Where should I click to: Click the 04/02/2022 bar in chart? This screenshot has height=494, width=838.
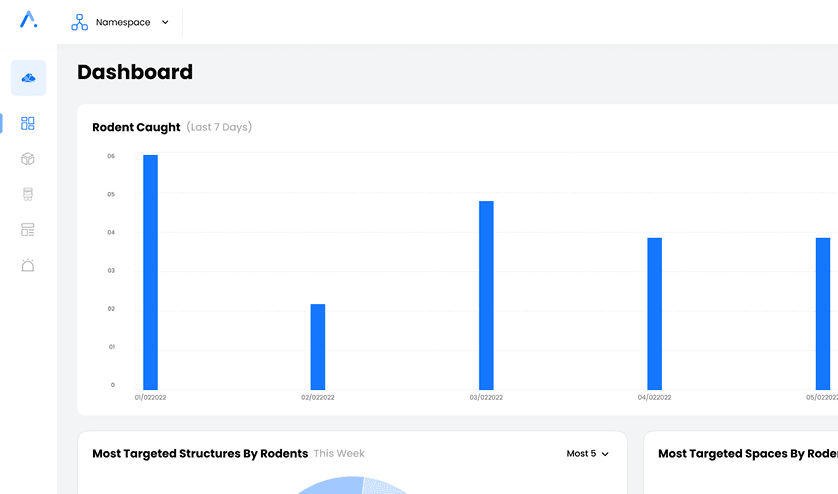654,313
